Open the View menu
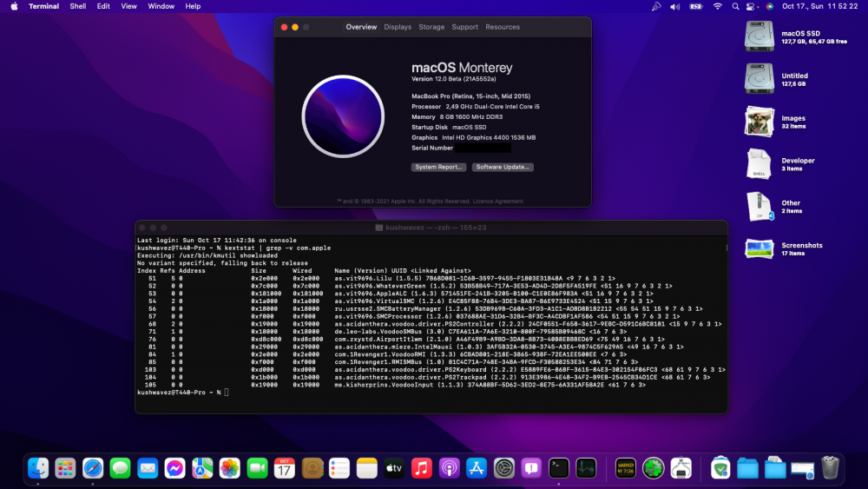This screenshot has width=868, height=489. tap(129, 6)
